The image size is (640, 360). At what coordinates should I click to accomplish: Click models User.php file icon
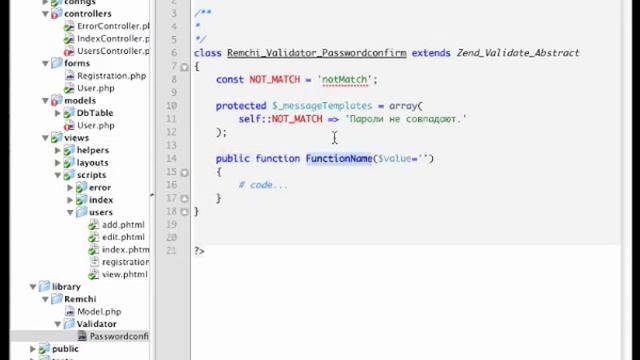[69, 126]
